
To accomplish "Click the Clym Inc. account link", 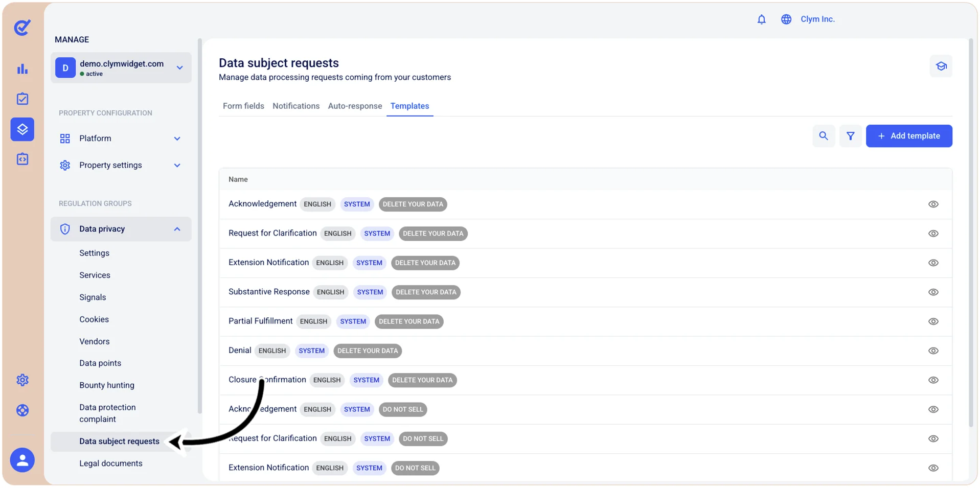I will [817, 19].
